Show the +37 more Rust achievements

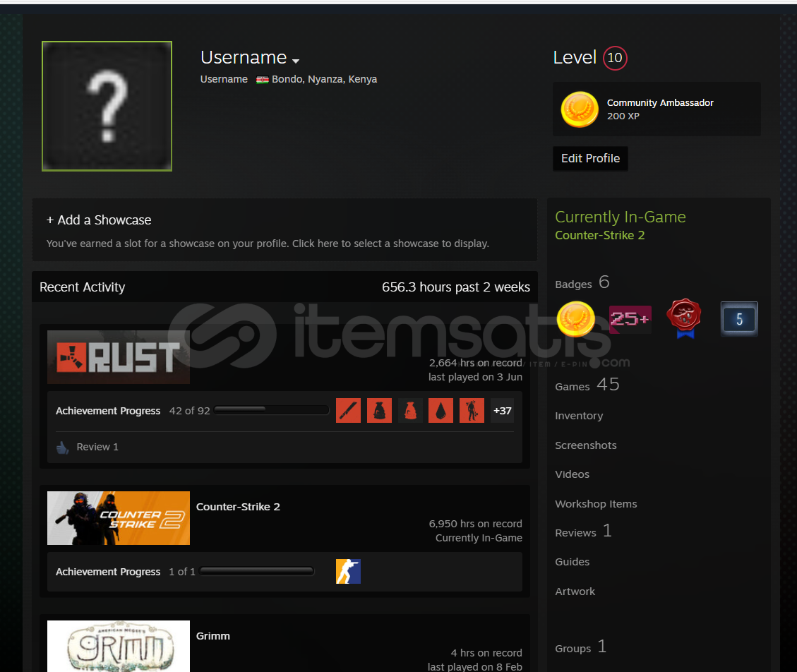[502, 411]
